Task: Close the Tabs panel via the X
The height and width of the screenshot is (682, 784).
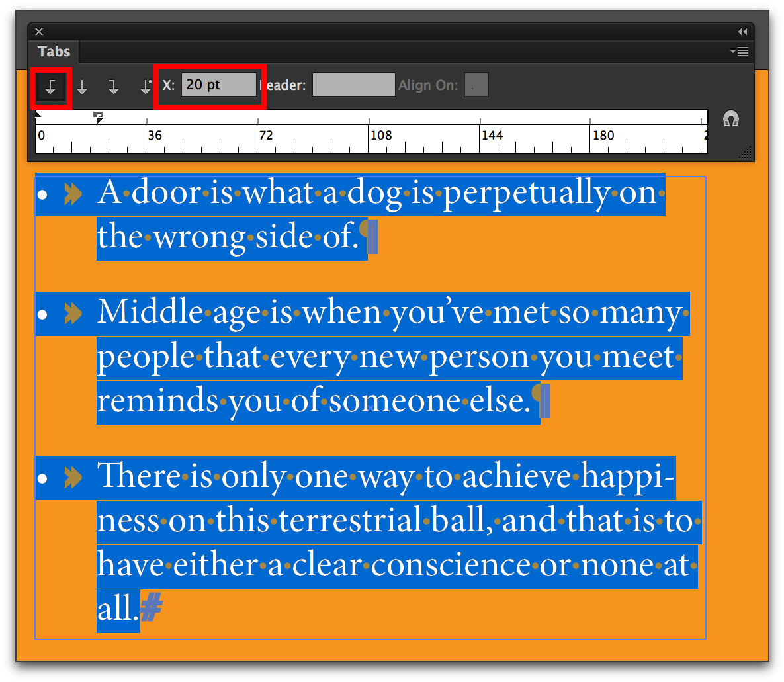Action: tap(39, 31)
